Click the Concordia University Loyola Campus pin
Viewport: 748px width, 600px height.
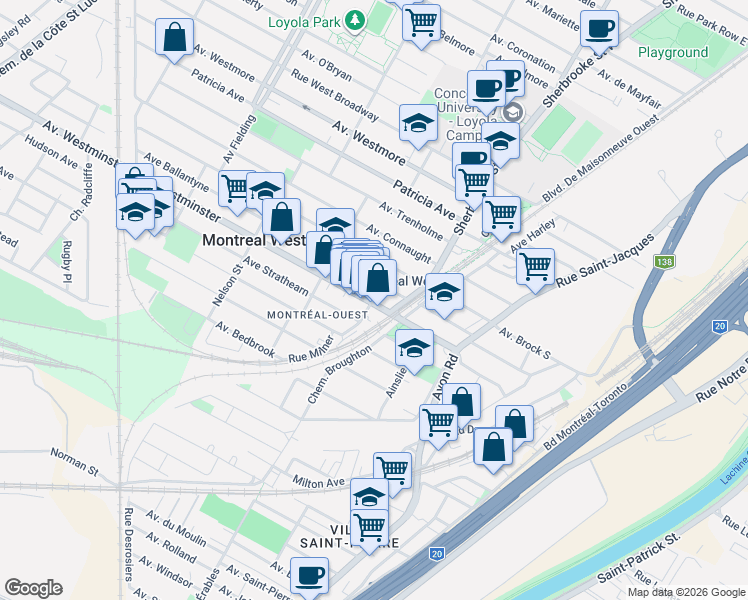513,113
